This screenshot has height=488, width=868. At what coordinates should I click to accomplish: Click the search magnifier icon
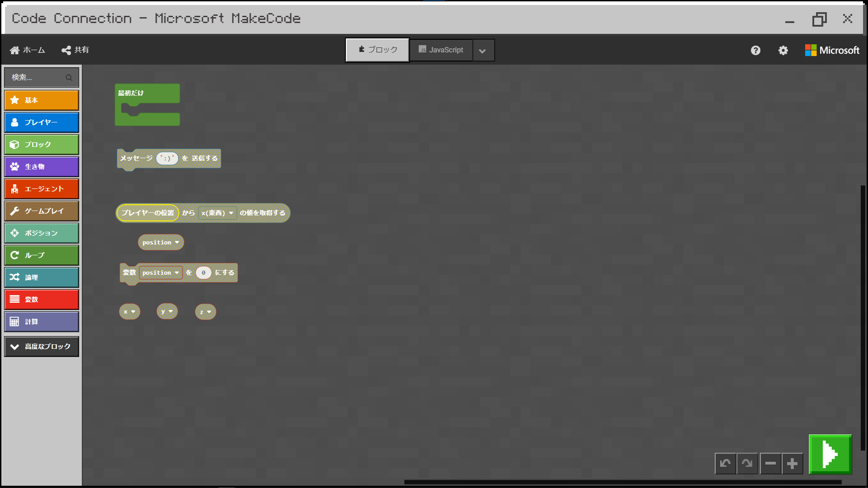69,78
